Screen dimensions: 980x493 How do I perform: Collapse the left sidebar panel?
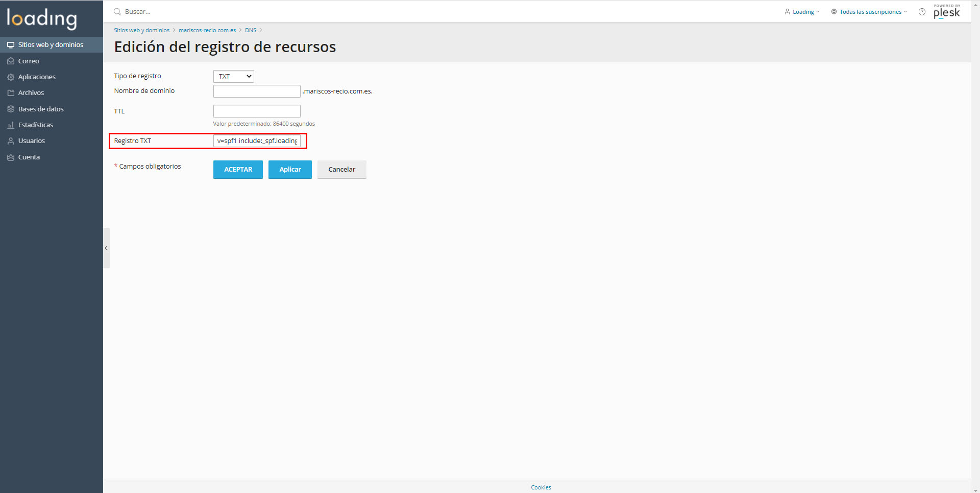pyautogui.click(x=106, y=248)
